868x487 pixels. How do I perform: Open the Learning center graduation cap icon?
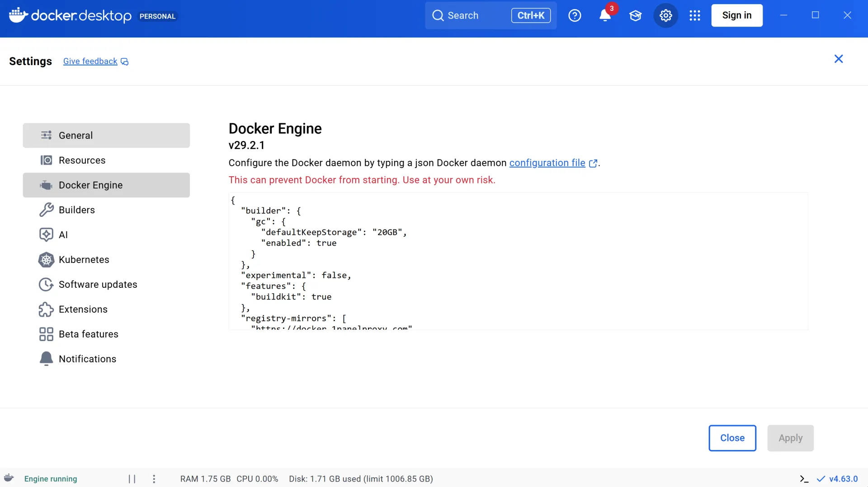coord(635,15)
